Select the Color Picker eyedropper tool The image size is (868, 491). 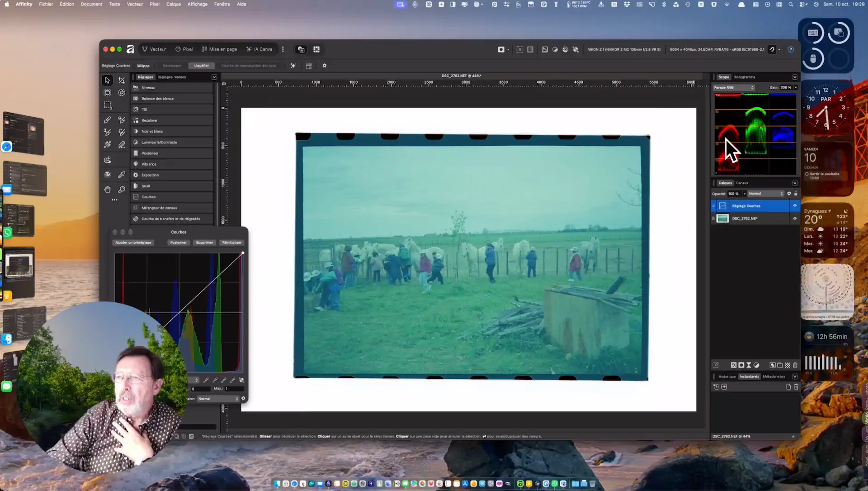tap(122, 175)
